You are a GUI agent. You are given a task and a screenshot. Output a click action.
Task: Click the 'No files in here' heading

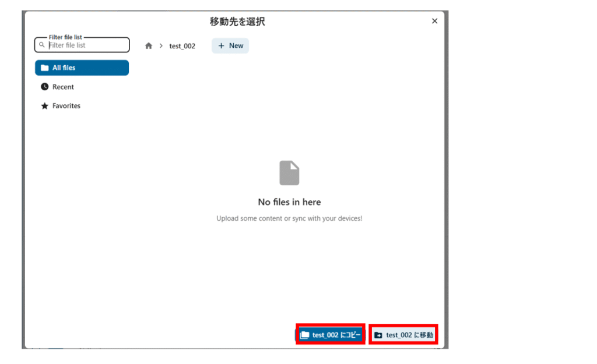click(289, 202)
